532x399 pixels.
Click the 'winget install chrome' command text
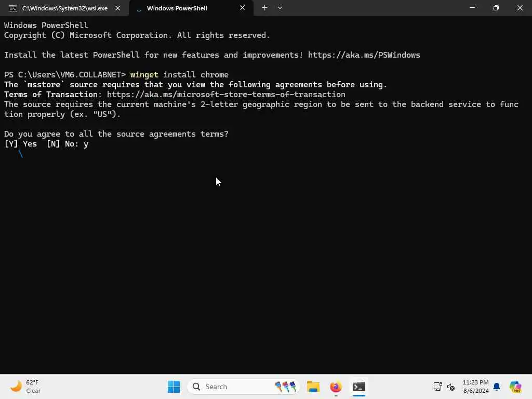click(179, 75)
